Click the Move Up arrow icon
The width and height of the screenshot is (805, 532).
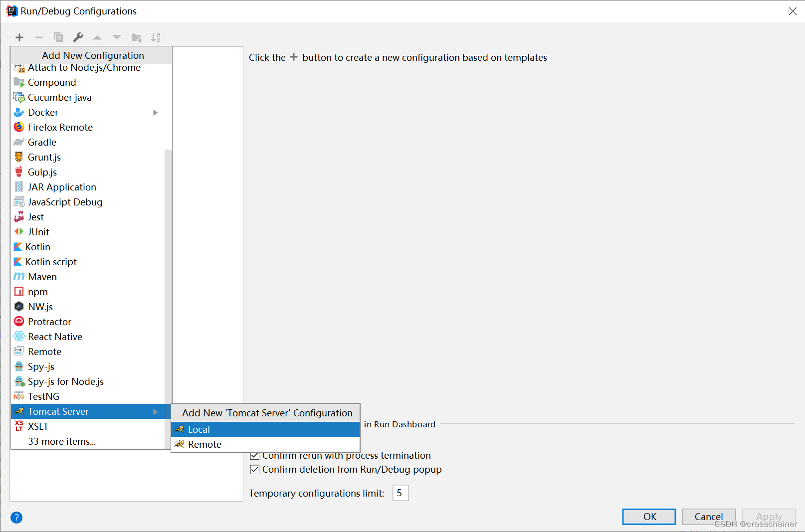pos(97,37)
